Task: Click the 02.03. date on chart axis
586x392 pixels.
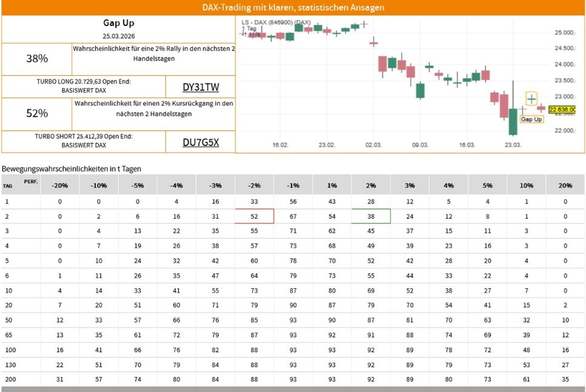Action: [373, 145]
